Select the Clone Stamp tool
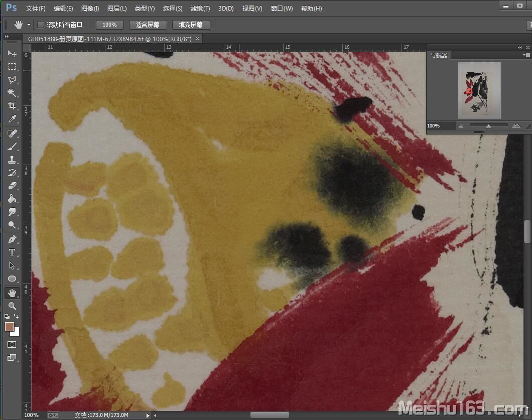Viewport: 532px width, 420px height. pos(12,160)
